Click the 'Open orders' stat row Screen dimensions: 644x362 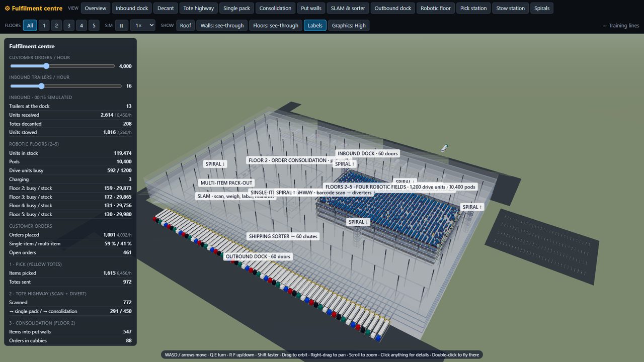click(x=70, y=252)
